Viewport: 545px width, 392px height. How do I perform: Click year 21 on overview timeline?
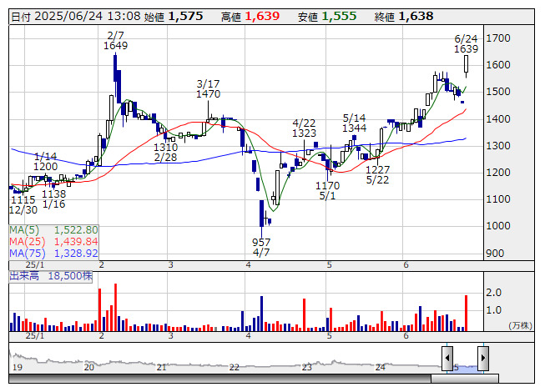161,367
